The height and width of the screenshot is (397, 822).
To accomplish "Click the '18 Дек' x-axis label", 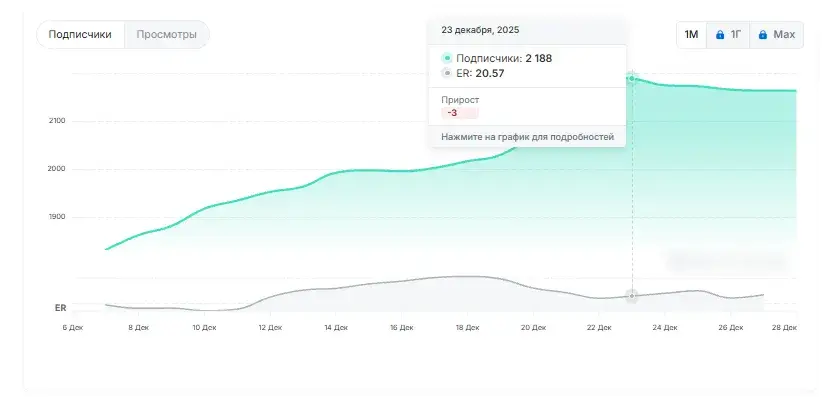I will coord(468,328).
